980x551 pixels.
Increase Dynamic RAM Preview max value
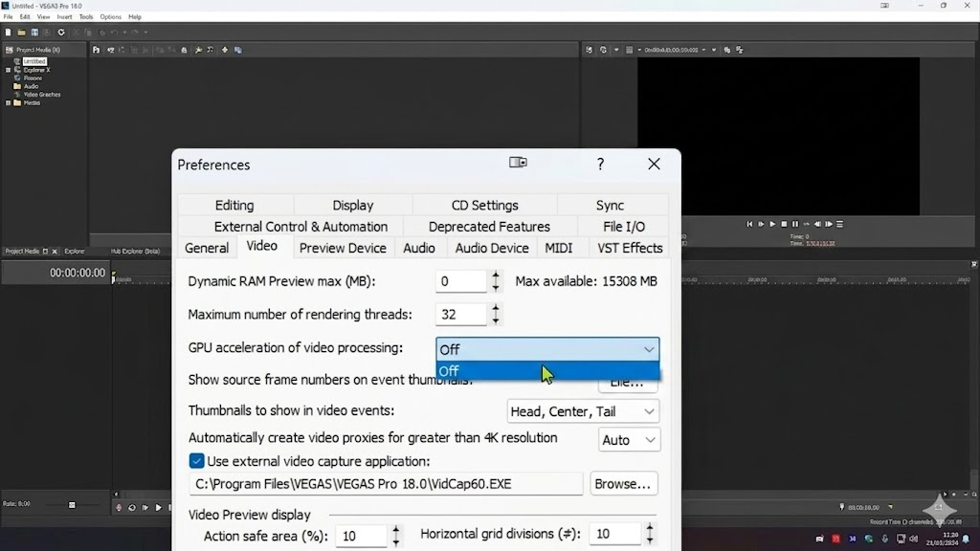pyautogui.click(x=496, y=275)
